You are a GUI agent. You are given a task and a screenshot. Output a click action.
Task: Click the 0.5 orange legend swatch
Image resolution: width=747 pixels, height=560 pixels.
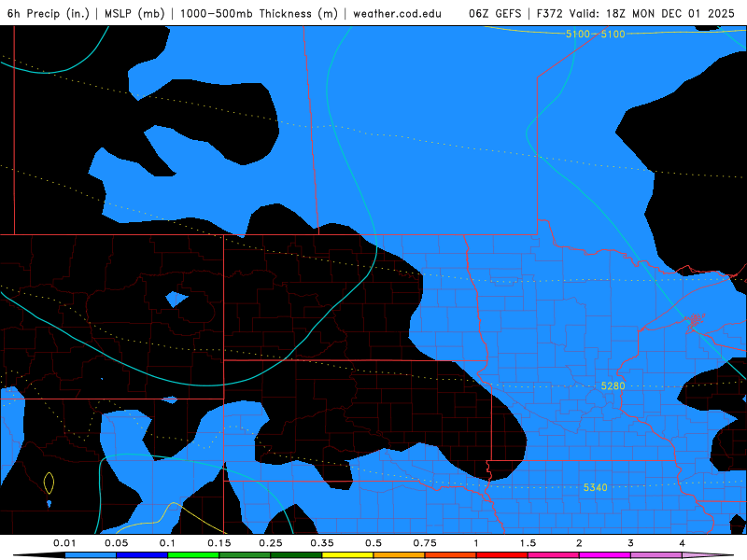pos(400,555)
